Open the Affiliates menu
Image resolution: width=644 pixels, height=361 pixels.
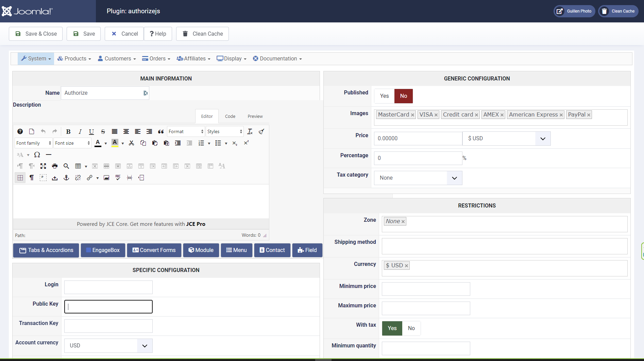click(193, 59)
